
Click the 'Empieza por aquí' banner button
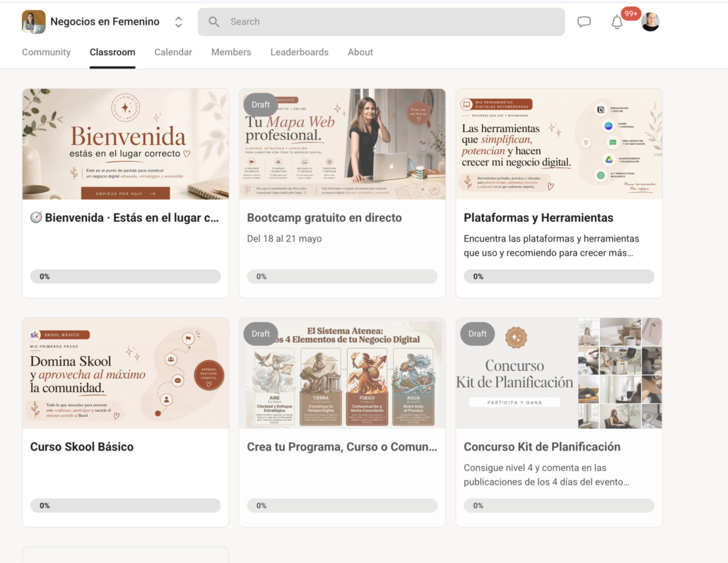(x=125, y=194)
